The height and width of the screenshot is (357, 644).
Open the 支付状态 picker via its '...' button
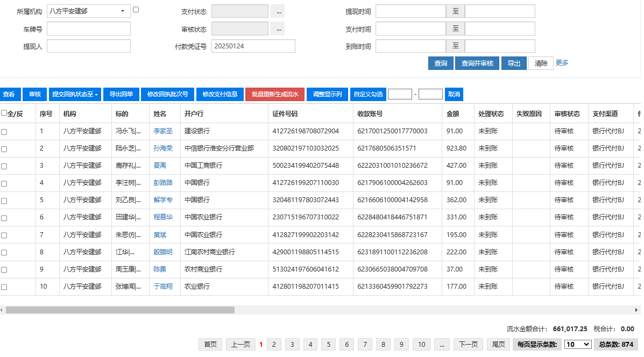coord(277,11)
